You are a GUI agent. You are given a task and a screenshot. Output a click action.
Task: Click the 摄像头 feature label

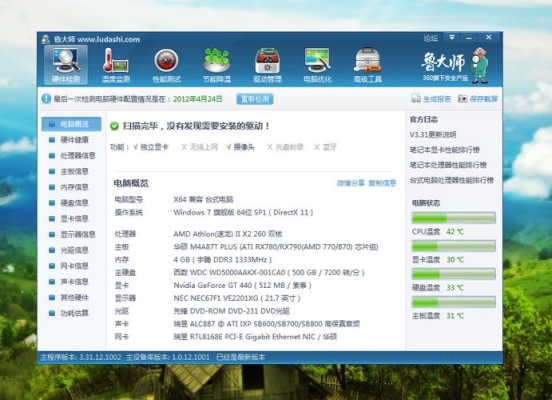pyautogui.click(x=244, y=147)
